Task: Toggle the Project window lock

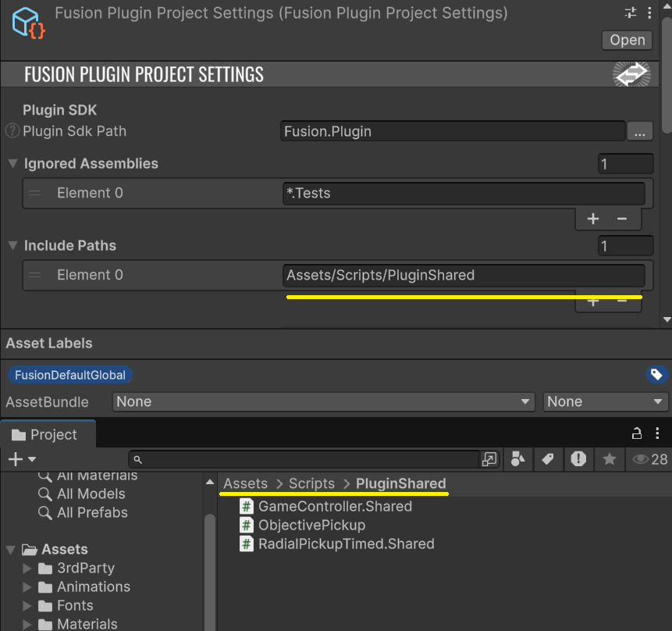Action: point(637,433)
